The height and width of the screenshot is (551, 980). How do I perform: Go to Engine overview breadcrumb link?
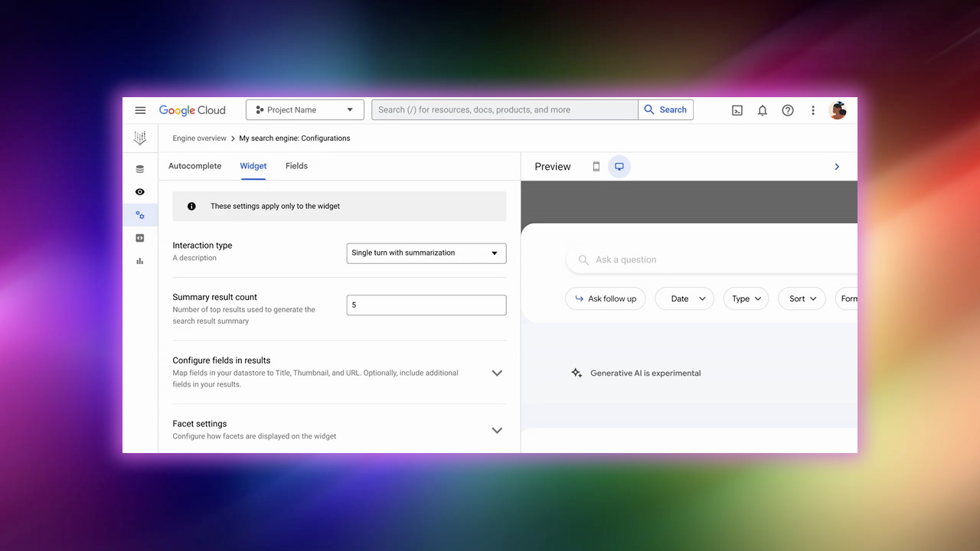click(x=199, y=139)
